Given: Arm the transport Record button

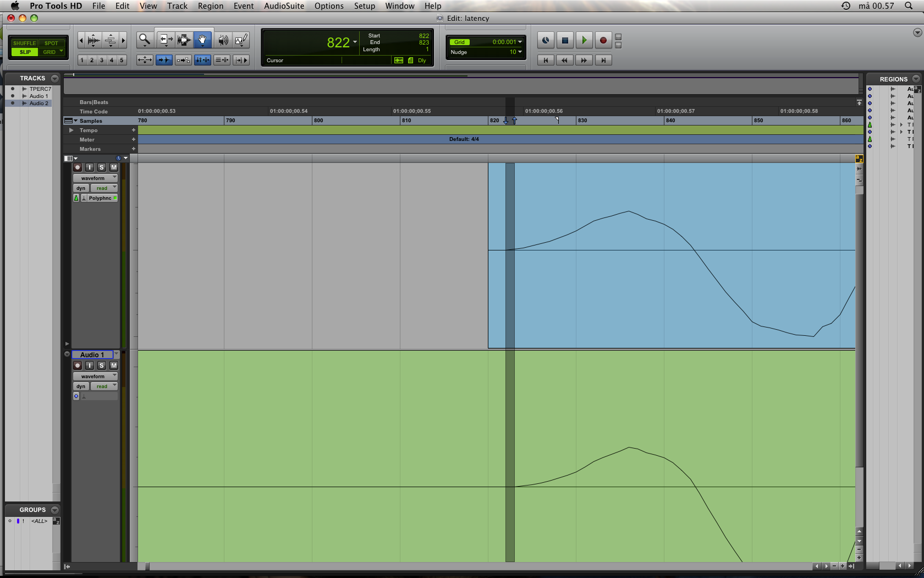Looking at the screenshot, I should click(603, 40).
